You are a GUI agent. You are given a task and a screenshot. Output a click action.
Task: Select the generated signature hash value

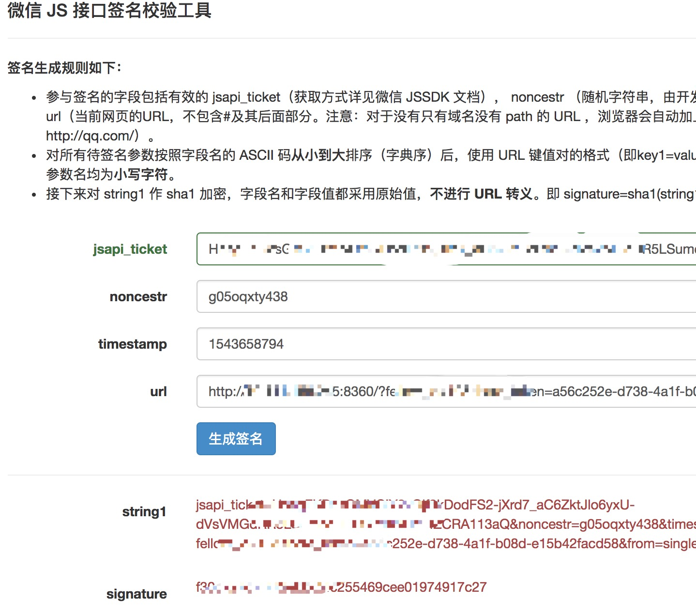coord(341,587)
